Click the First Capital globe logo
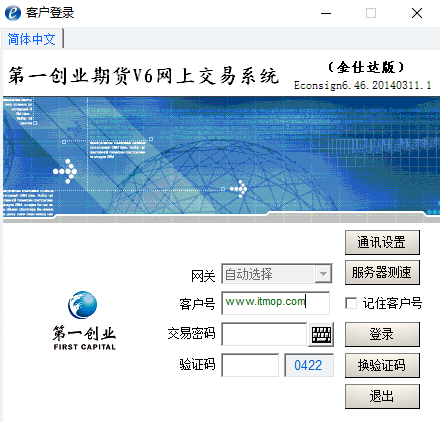This screenshot has height=422, width=440. click(83, 305)
